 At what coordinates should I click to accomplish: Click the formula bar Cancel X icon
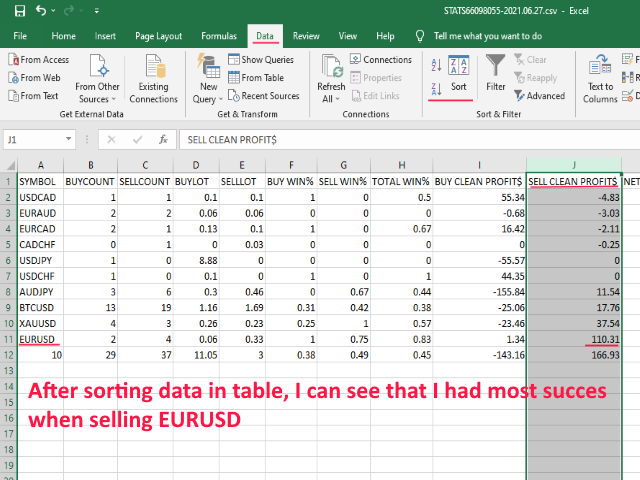click(111, 140)
